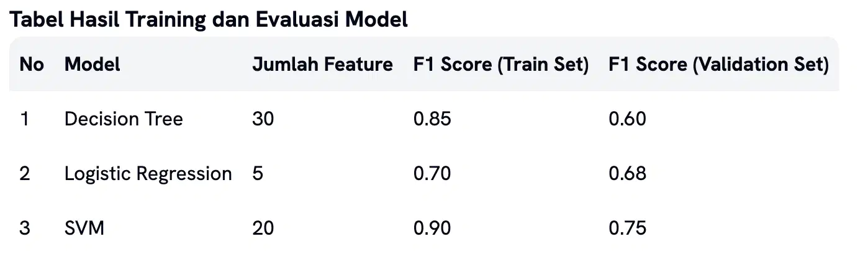Click the 'Model' column header
This screenshot has width=868, height=267.
click(93, 64)
